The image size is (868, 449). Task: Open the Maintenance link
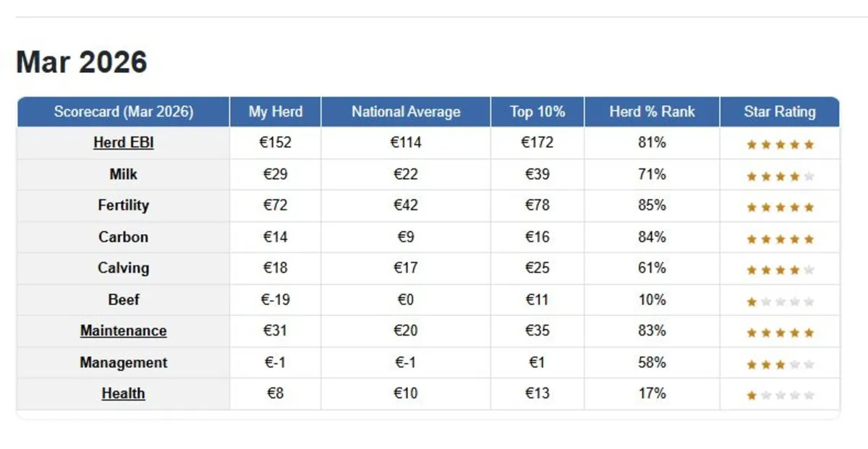pyautogui.click(x=124, y=331)
